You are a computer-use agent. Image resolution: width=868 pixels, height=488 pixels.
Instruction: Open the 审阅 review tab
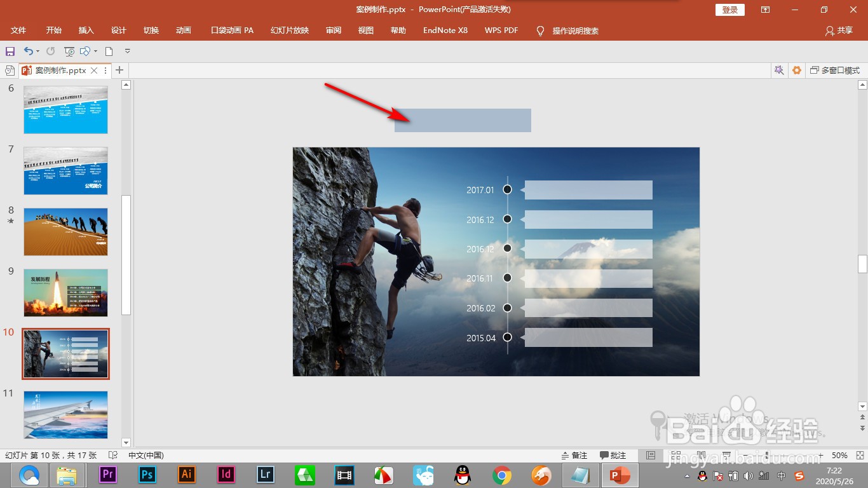[334, 30]
